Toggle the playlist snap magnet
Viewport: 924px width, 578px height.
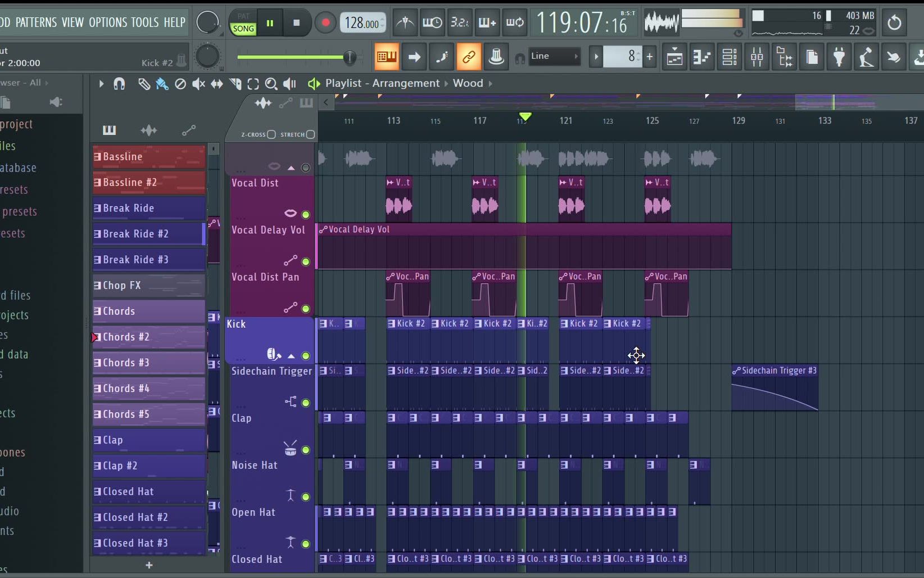click(119, 84)
